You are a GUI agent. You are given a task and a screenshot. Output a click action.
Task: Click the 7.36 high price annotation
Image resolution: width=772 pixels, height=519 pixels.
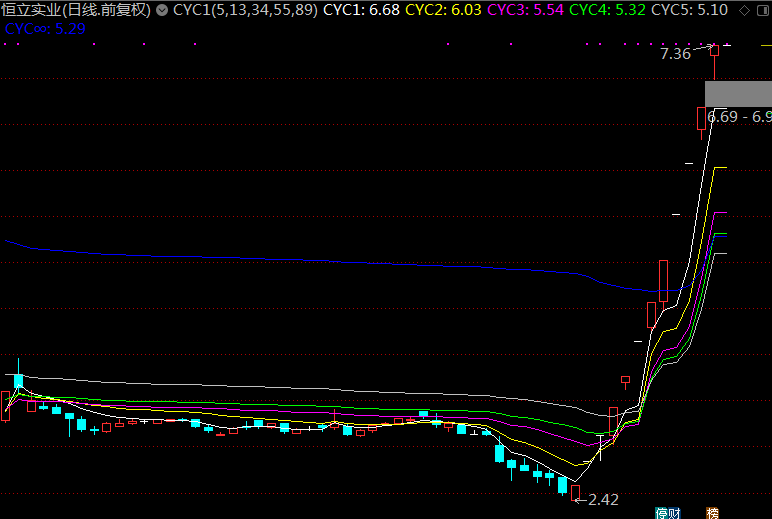pos(675,54)
